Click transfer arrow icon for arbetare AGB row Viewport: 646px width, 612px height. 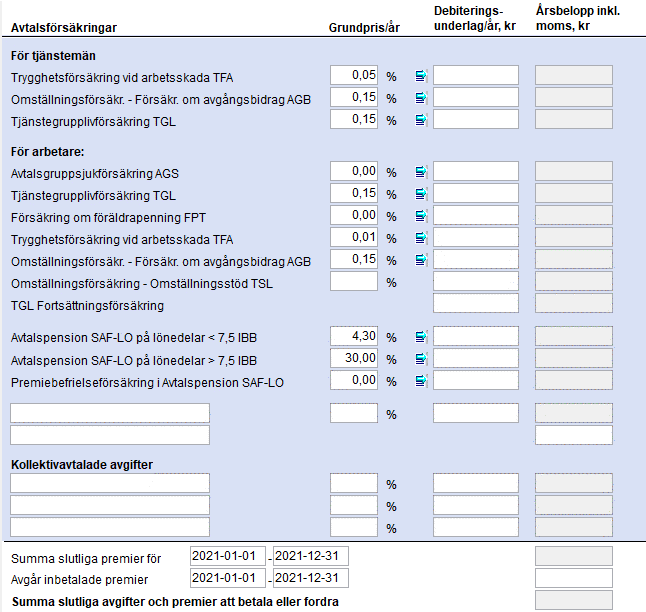(x=421, y=260)
